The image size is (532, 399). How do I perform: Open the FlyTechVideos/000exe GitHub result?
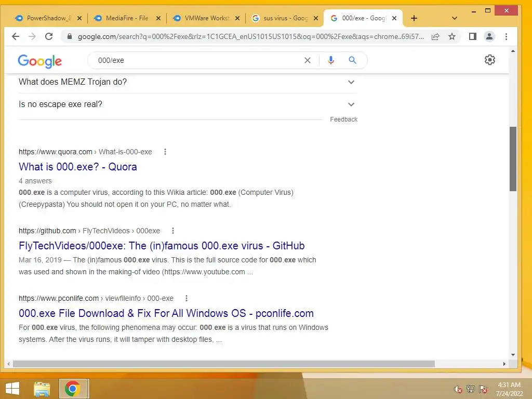(x=162, y=246)
